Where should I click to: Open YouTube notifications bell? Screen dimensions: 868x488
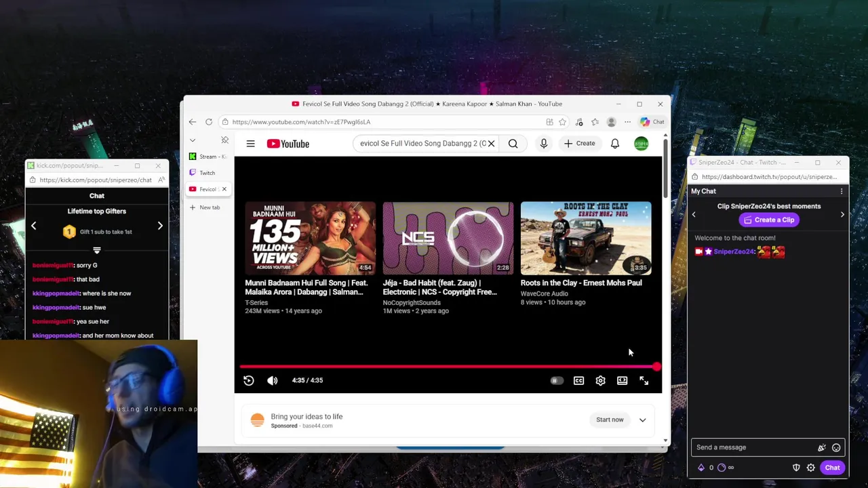click(614, 144)
